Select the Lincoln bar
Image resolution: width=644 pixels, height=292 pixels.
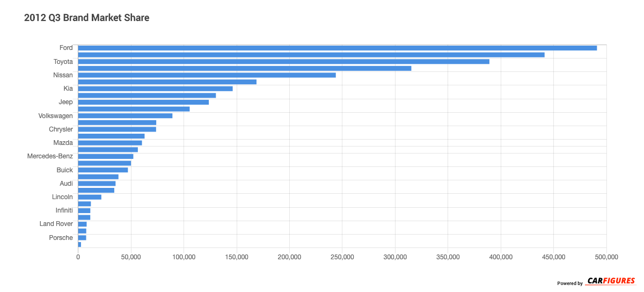click(90, 197)
